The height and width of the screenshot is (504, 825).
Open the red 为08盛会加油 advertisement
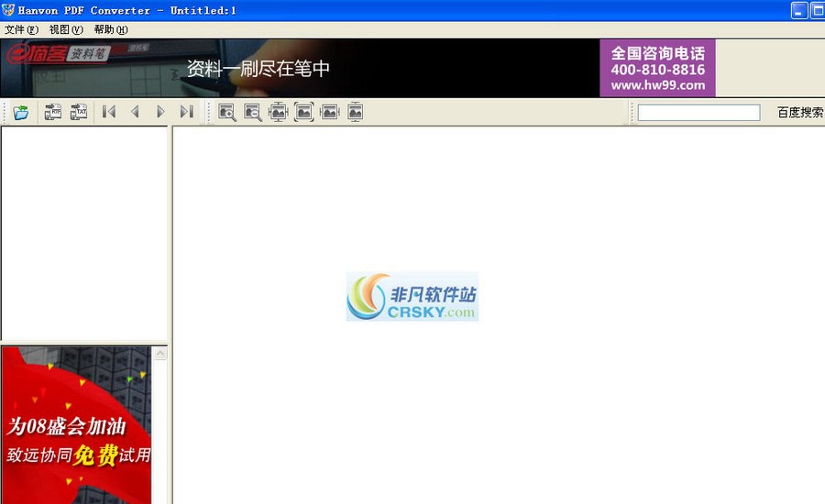pos(76,425)
